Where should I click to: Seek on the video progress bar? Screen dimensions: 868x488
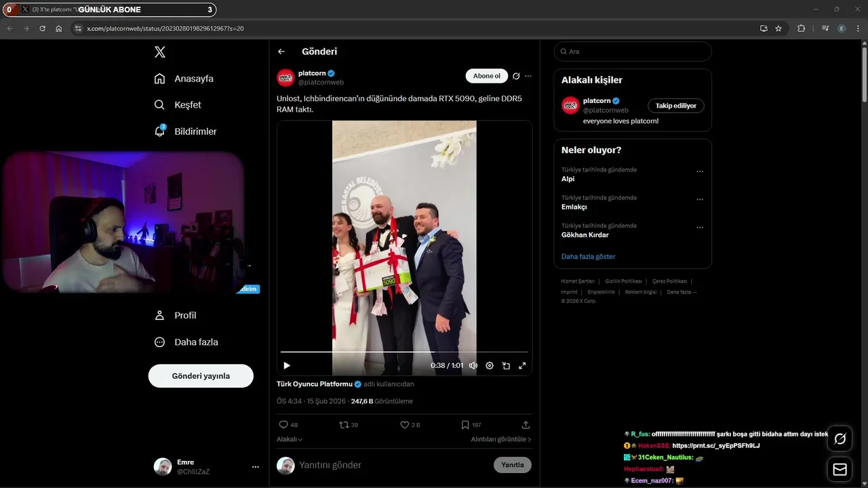tap(404, 352)
